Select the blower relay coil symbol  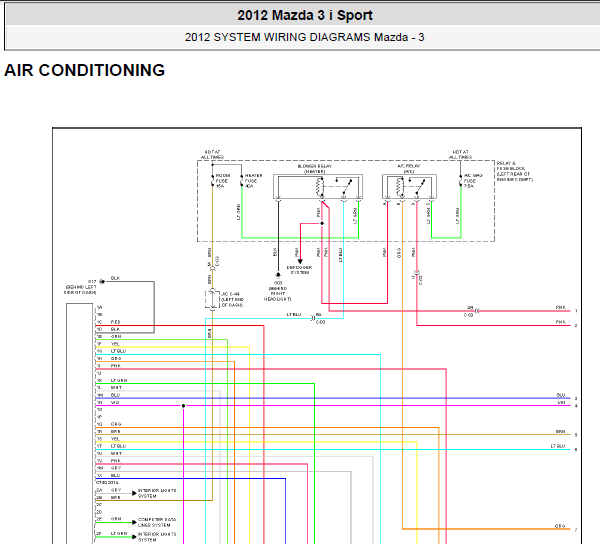point(320,187)
